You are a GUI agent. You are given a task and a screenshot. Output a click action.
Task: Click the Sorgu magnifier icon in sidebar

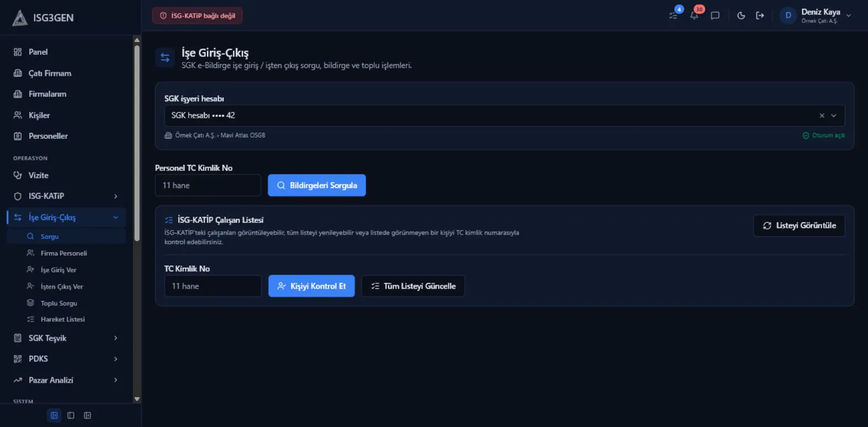point(30,236)
